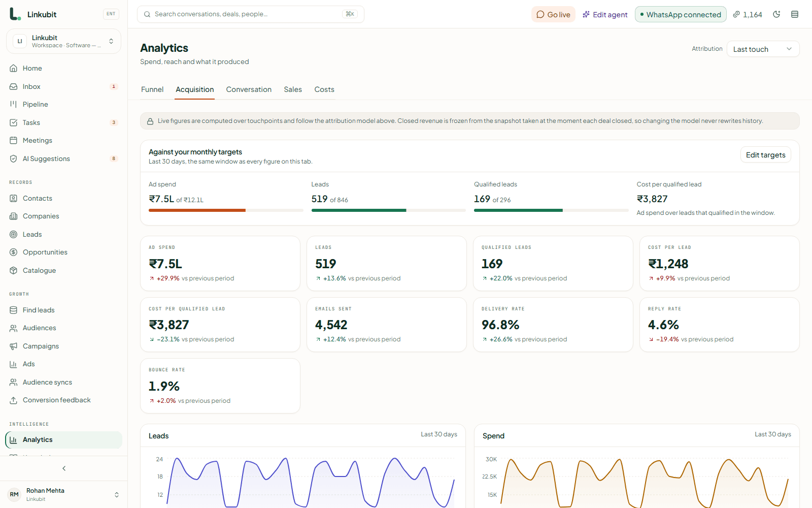Open the Inbox sidebar item

pyautogui.click(x=63, y=86)
